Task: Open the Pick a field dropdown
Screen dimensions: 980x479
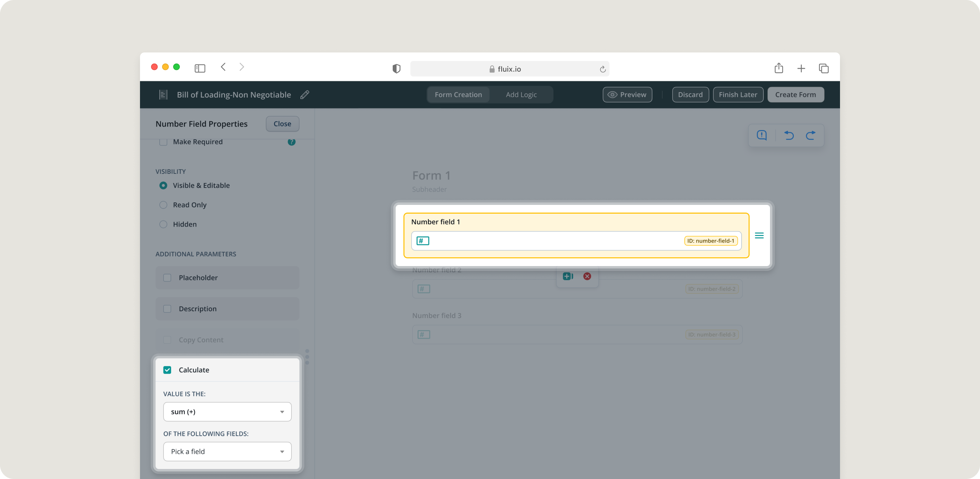Action: pyautogui.click(x=227, y=452)
